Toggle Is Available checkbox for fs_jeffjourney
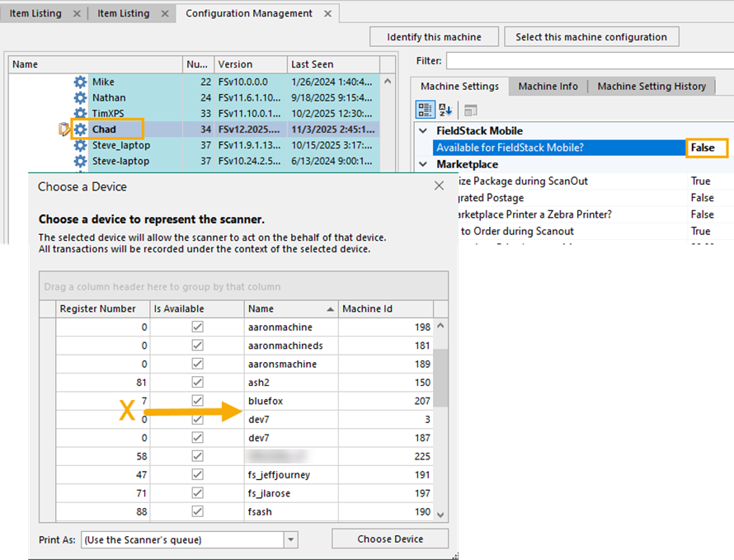The height and width of the screenshot is (560, 734). (198, 475)
